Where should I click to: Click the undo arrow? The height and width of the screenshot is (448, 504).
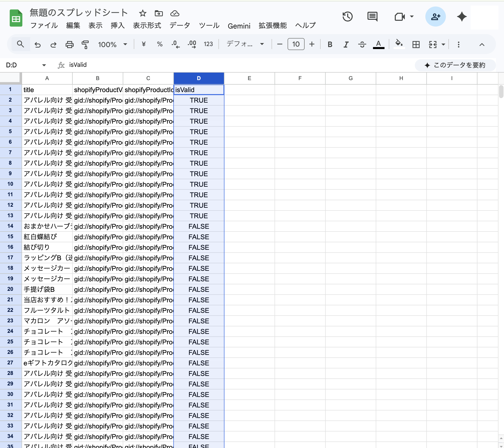[38, 45]
